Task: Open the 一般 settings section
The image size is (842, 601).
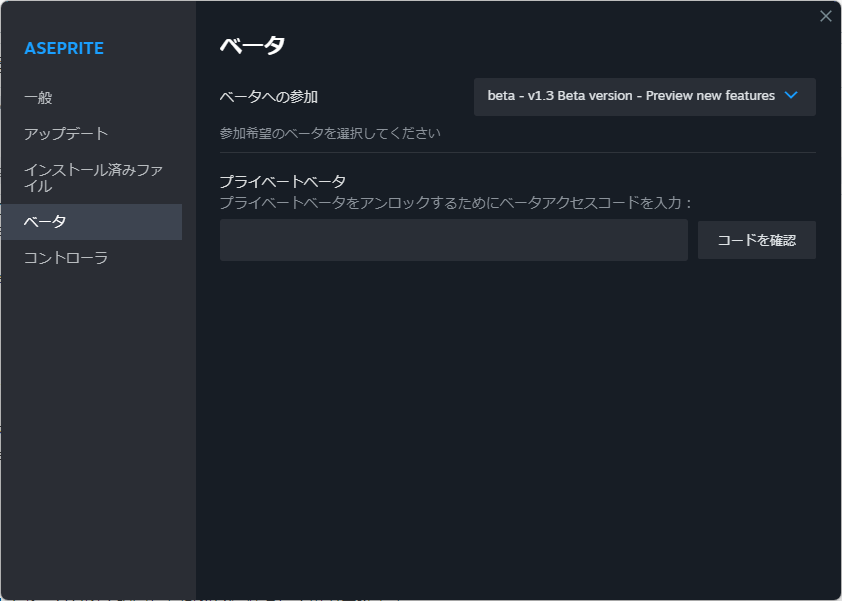Action: click(38, 98)
